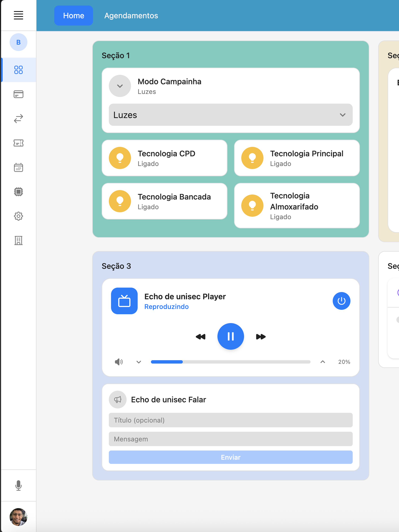This screenshot has height=532, width=399.
Task: Toggle the Tecnologia Almoxarifado light
Action: click(252, 206)
